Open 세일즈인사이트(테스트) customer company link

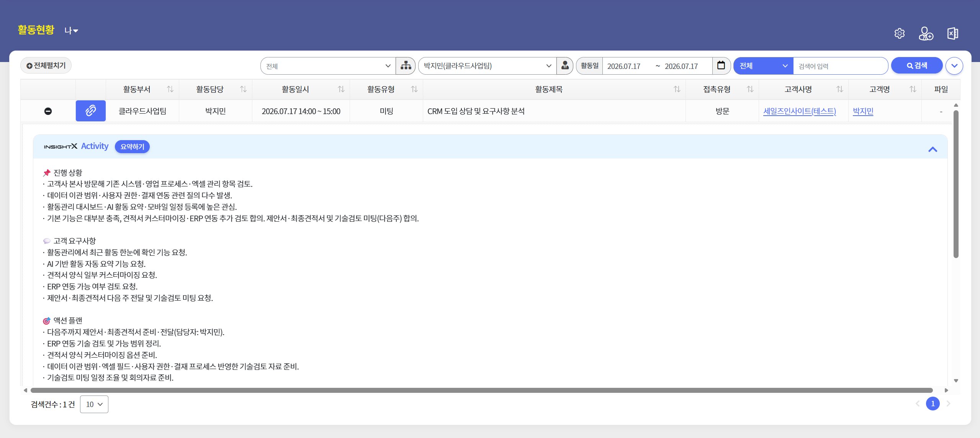point(799,111)
